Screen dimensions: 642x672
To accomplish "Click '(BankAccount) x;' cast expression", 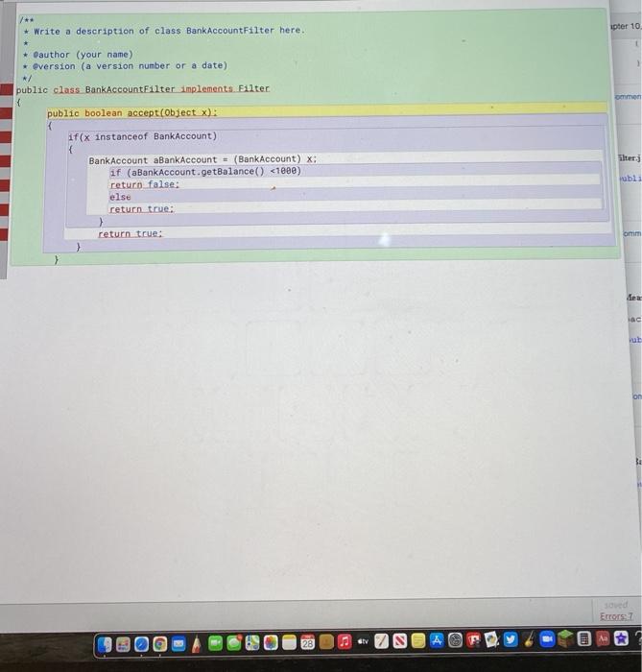I will [275, 159].
